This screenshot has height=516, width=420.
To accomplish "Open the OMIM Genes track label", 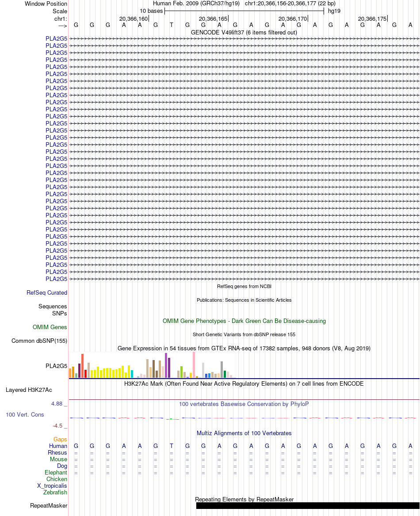I will point(50,327).
